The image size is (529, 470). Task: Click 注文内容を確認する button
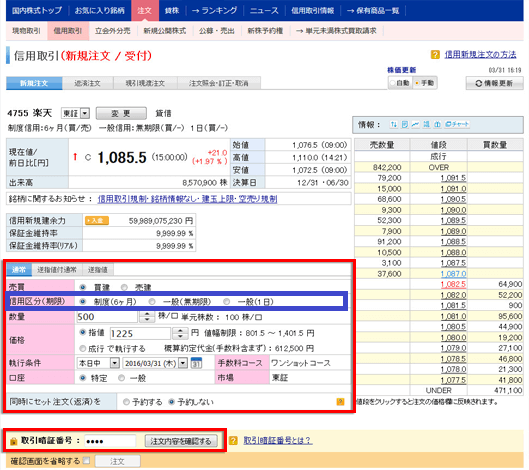(x=181, y=441)
